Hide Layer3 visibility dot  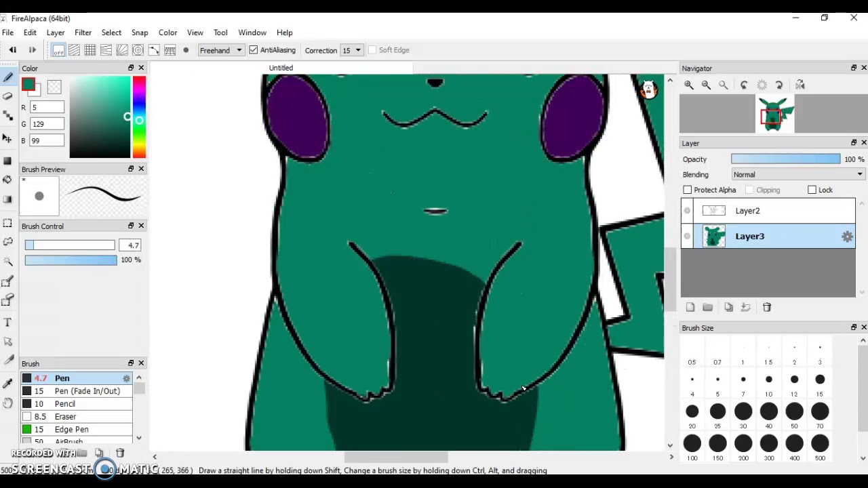click(687, 236)
